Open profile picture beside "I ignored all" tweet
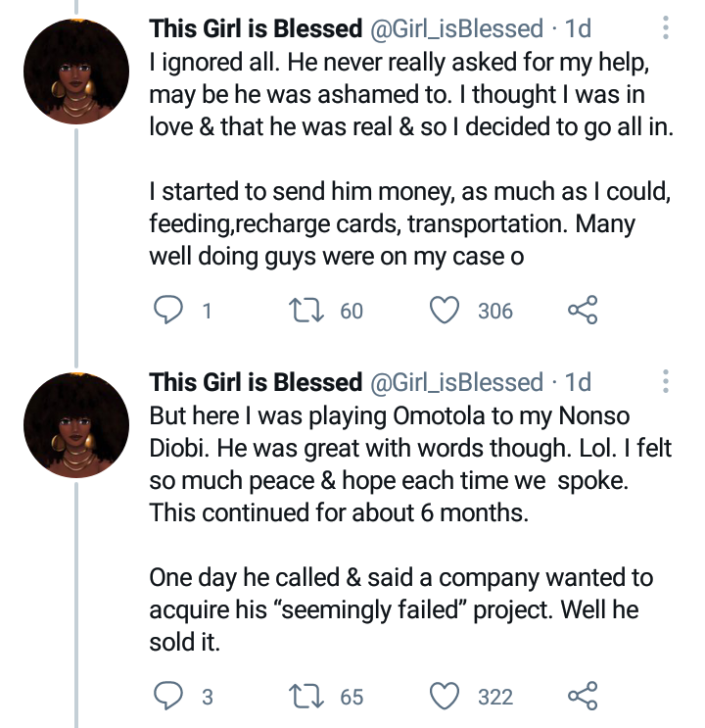705x728 pixels. [76, 72]
